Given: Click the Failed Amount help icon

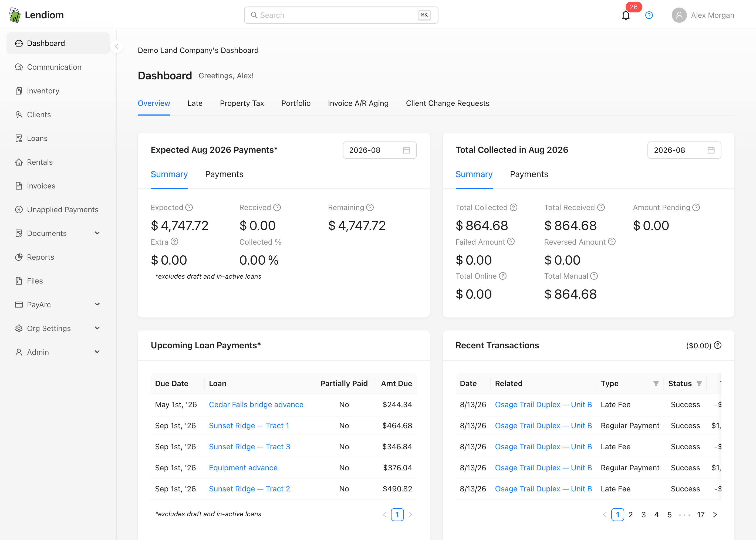Looking at the screenshot, I should click(x=511, y=242).
